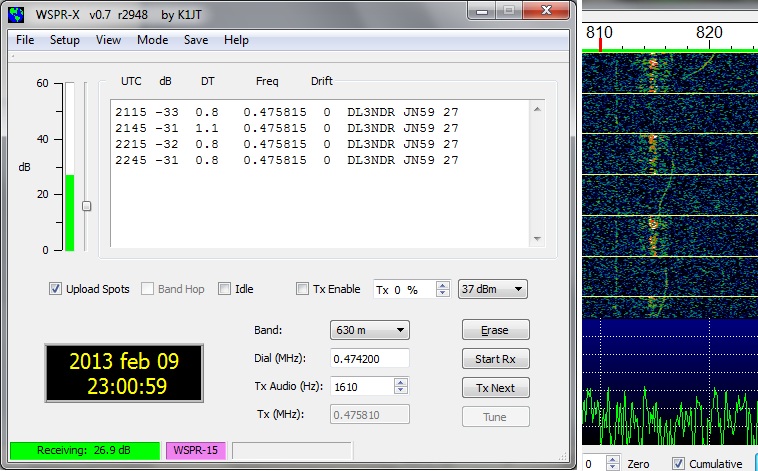Open the File menu
The height and width of the screenshot is (471, 758).
coord(25,40)
